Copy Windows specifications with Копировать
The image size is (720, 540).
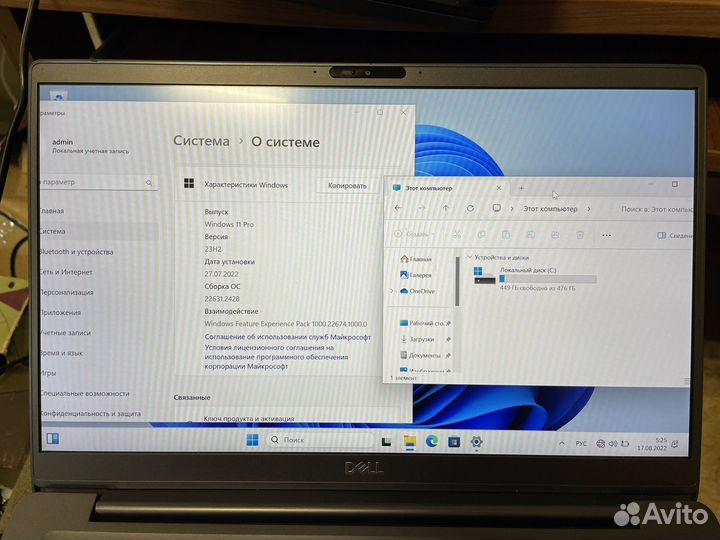pyautogui.click(x=347, y=186)
